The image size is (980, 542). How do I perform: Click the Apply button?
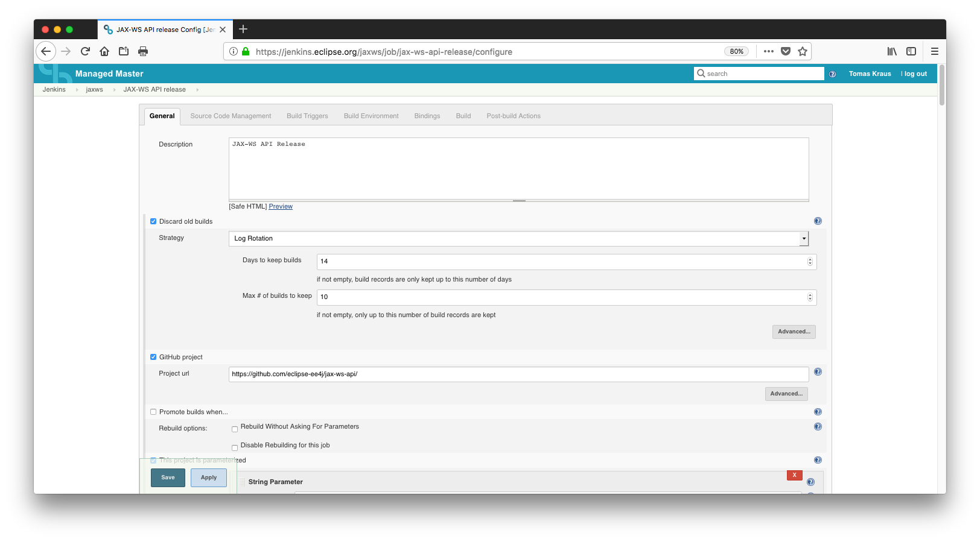[x=209, y=477]
